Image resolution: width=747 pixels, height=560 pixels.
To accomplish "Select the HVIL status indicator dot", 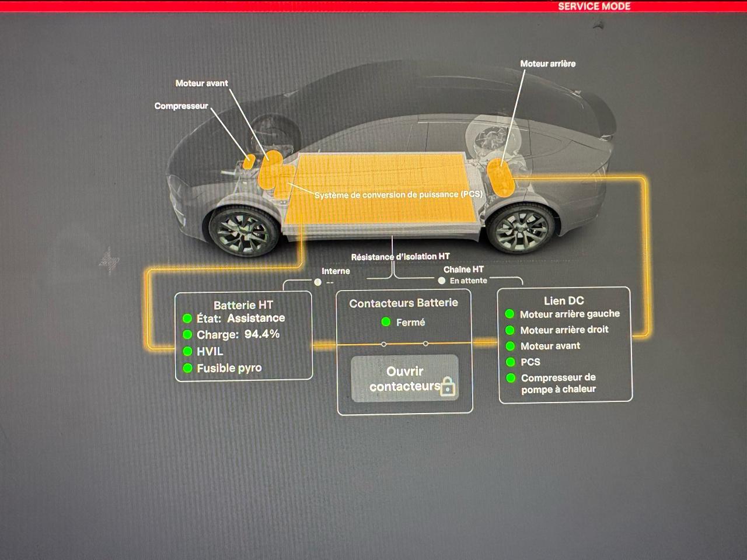I will coord(187,351).
